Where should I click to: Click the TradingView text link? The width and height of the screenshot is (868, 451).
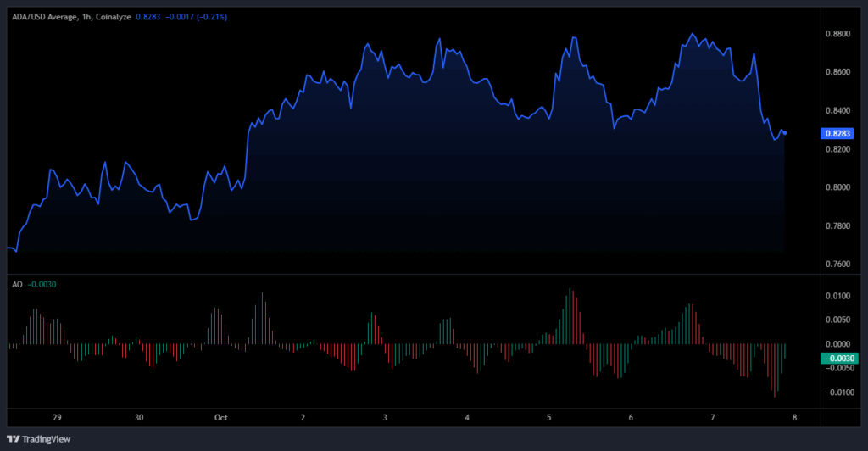46,438
